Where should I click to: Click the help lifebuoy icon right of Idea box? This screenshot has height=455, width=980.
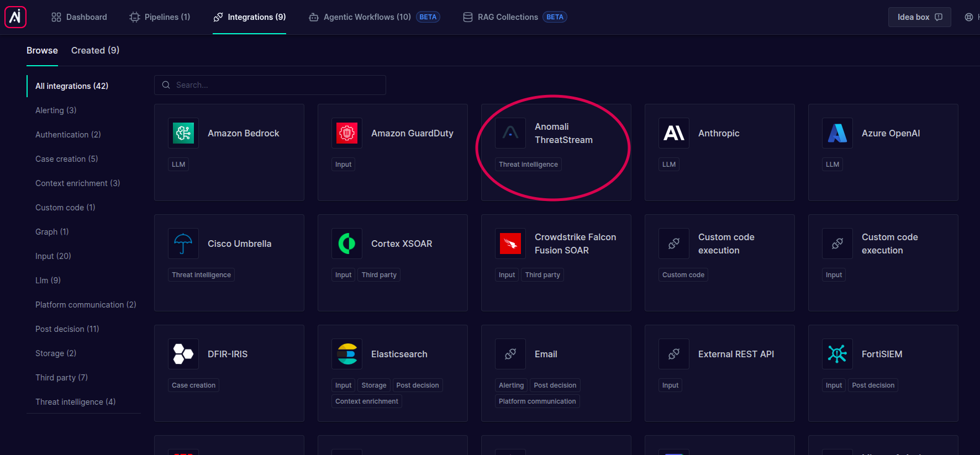click(x=969, y=17)
